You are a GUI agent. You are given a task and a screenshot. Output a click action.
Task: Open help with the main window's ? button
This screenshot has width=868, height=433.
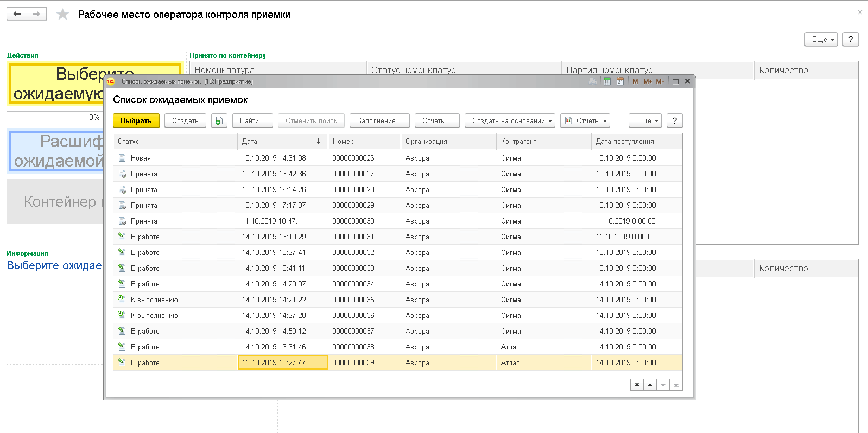coord(851,39)
